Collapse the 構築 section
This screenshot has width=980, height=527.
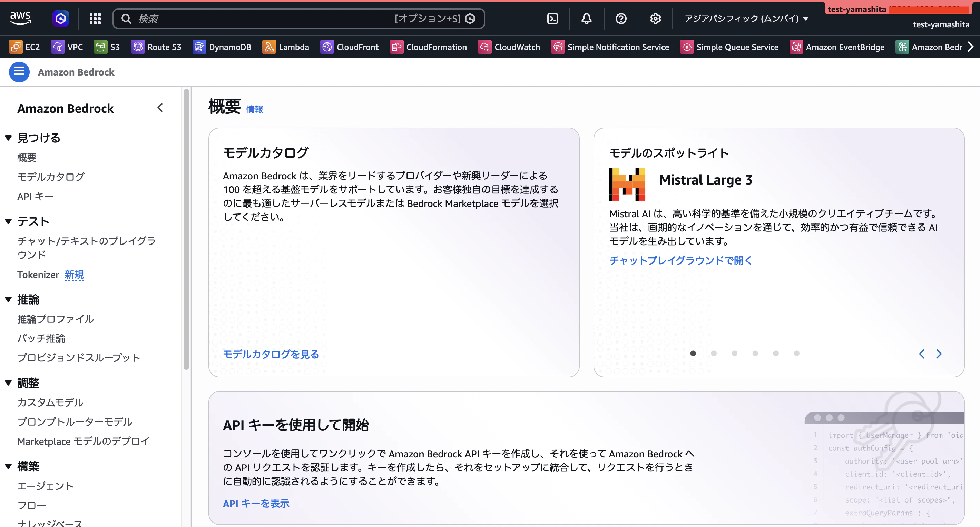tap(8, 466)
